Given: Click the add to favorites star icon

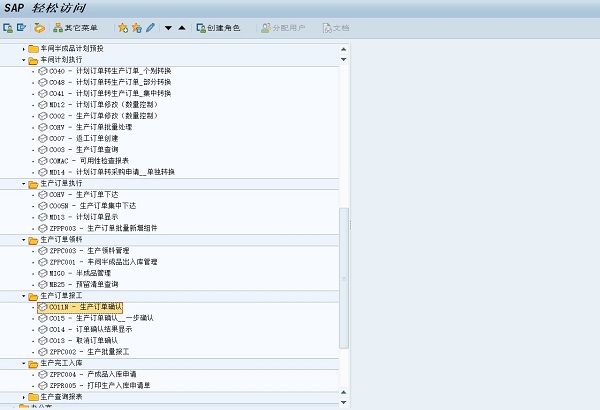Looking at the screenshot, I should 123,28.
